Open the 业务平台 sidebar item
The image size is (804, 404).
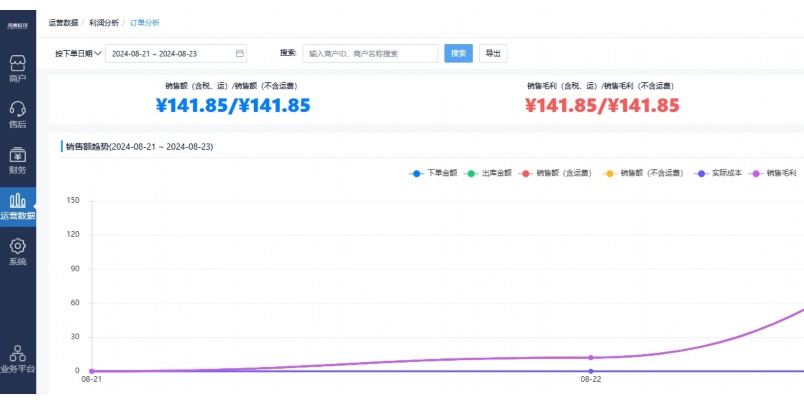pos(18,359)
